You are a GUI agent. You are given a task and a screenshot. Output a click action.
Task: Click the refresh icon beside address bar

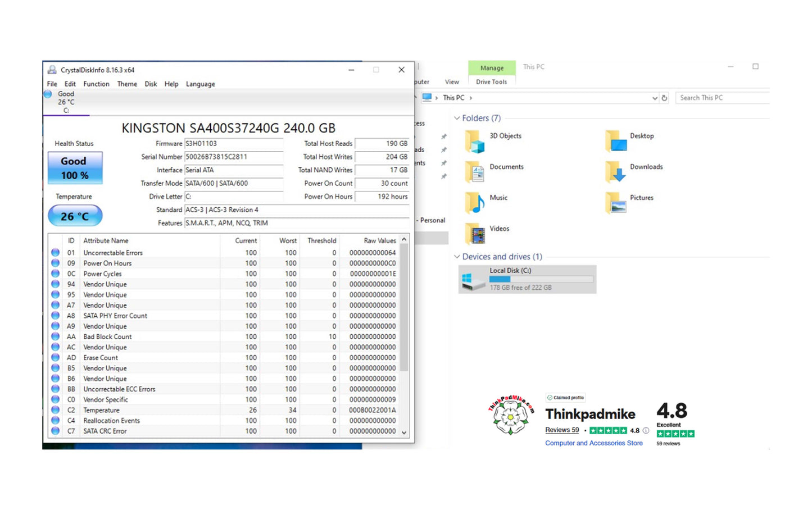(664, 98)
